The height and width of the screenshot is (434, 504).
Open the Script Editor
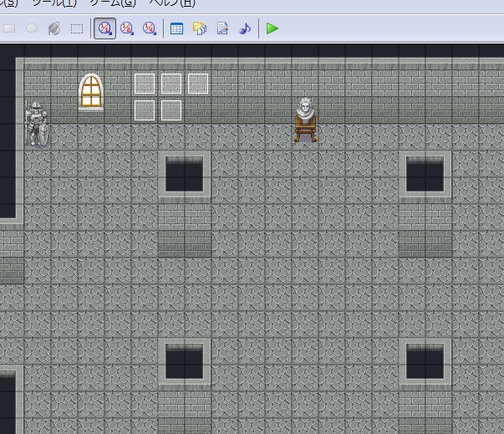(222, 28)
